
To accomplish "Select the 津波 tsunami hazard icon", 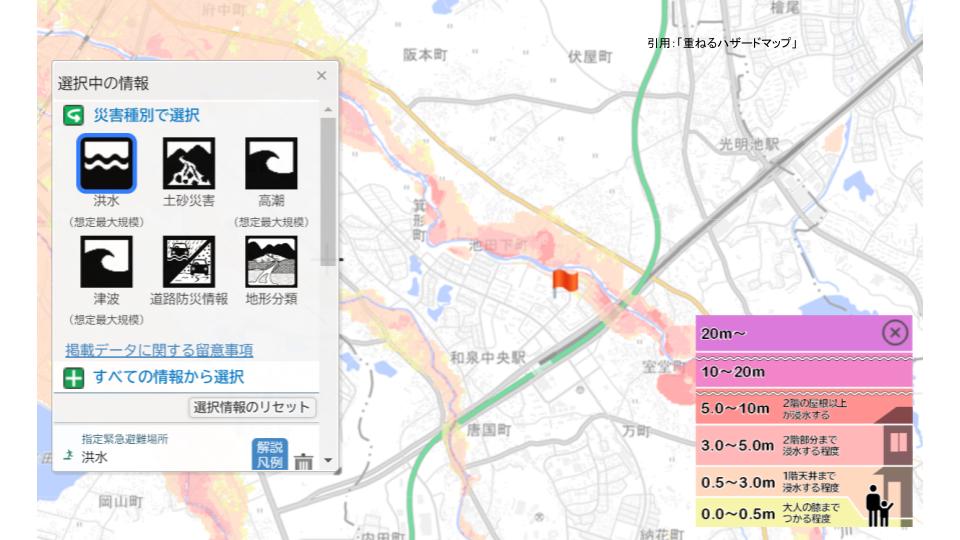I will click(106, 261).
